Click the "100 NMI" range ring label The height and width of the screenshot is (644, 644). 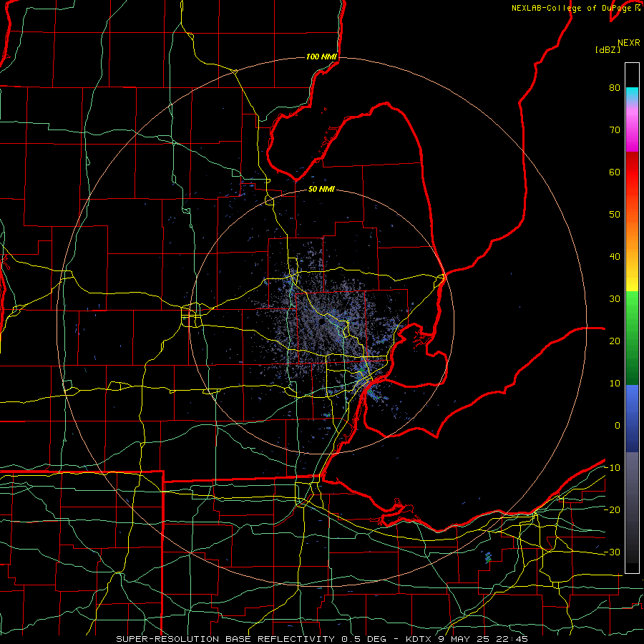tap(321, 57)
